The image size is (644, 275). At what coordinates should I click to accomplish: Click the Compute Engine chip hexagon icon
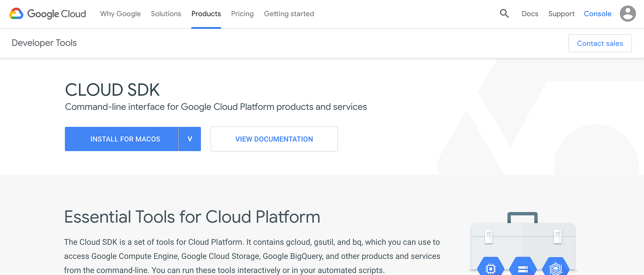490,267
